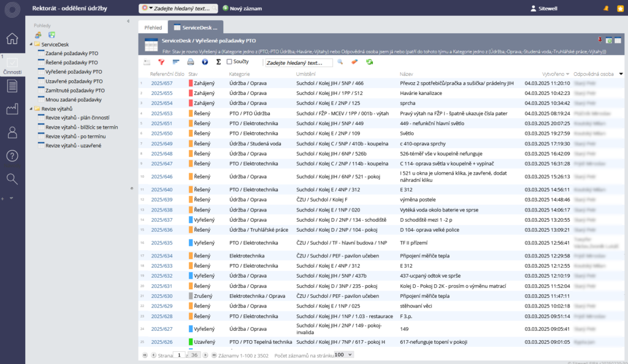Click the green plus Nový záznam icon
The image size is (628, 364).
[226, 8]
